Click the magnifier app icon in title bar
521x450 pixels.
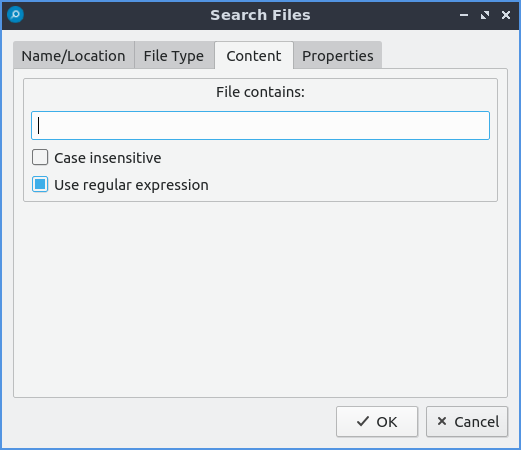pyautogui.click(x=15, y=15)
